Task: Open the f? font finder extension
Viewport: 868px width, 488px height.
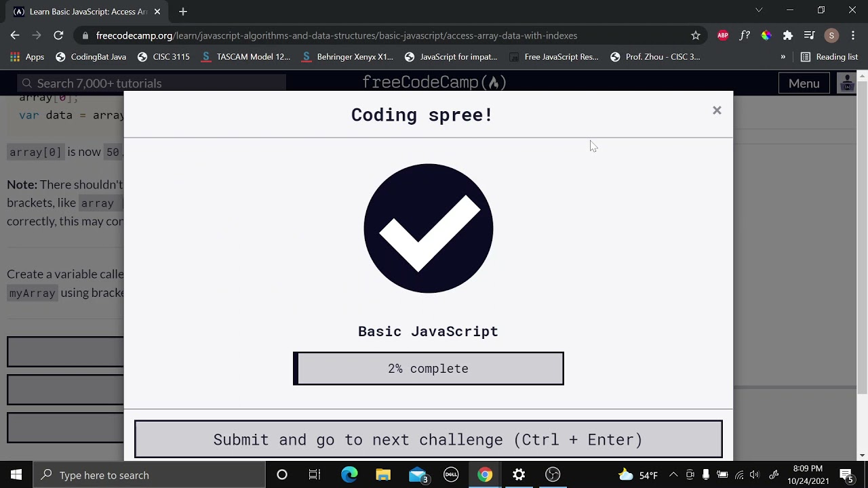Action: [x=745, y=35]
